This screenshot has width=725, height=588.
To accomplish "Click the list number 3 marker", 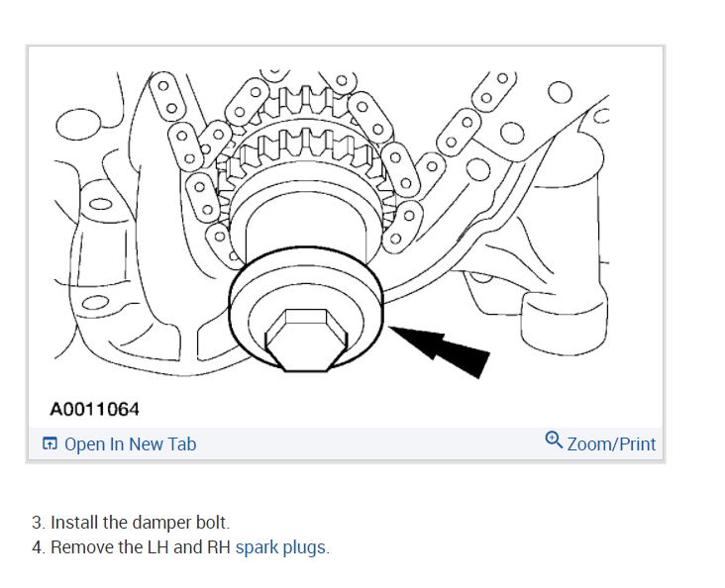I will tap(39, 523).
